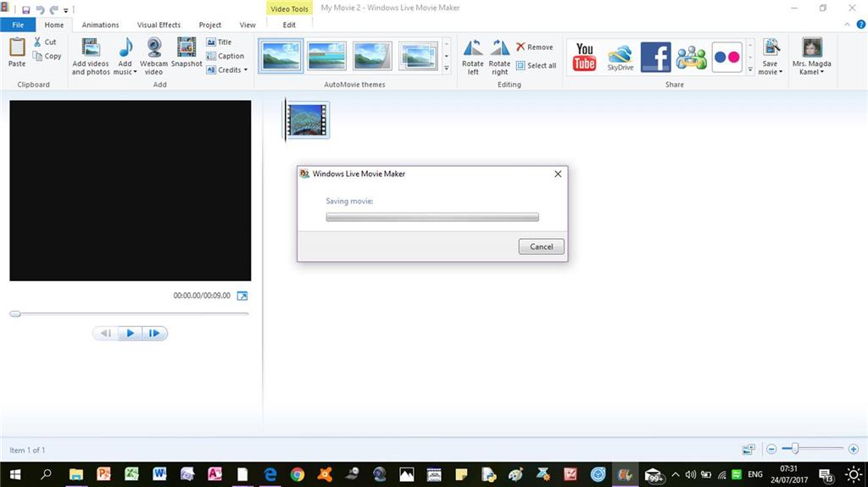Click the Webcam video icon
This screenshot has height=487, width=868.
(154, 47)
